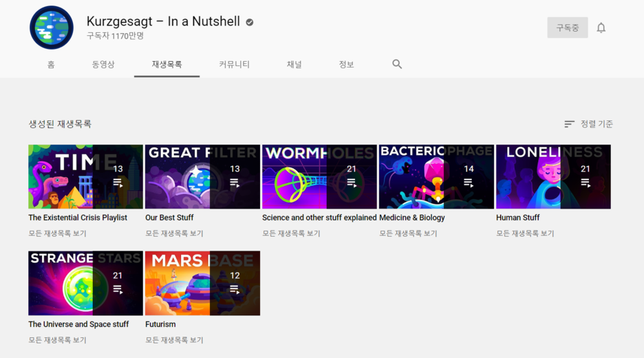Open channel search magnifier icon
The image size is (644, 358).
(397, 64)
